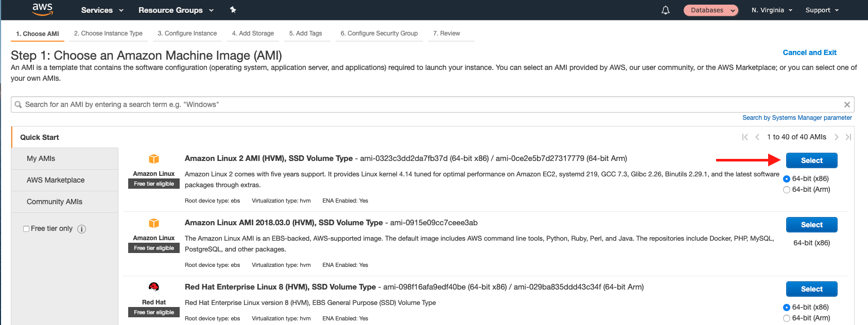Go to first page of AMIs

(745, 137)
